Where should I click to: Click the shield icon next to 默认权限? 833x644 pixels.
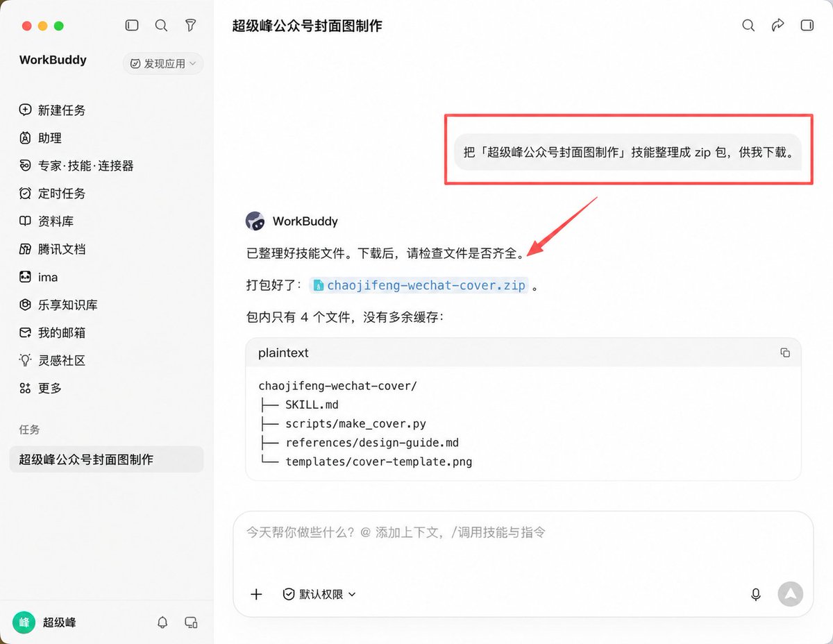(x=289, y=594)
